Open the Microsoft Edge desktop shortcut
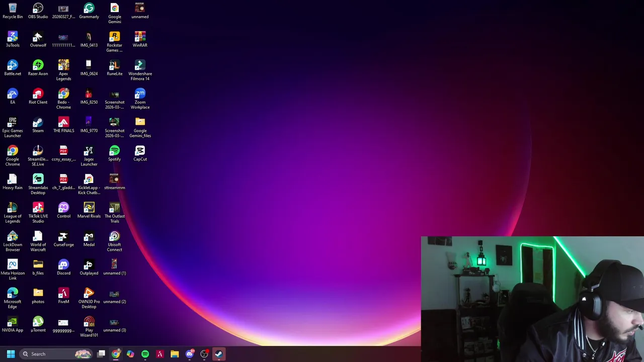Screen dimensions: 644x362 (x=13, y=298)
